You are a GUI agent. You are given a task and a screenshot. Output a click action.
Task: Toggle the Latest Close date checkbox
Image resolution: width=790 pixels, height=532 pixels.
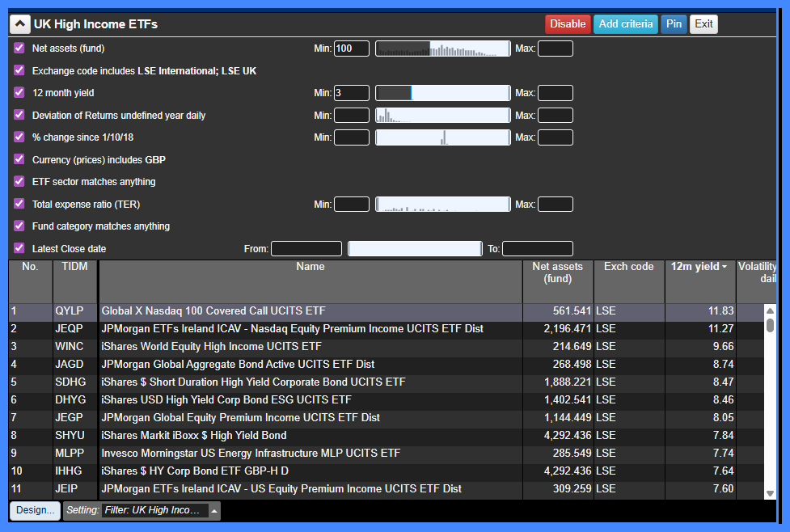coord(19,248)
